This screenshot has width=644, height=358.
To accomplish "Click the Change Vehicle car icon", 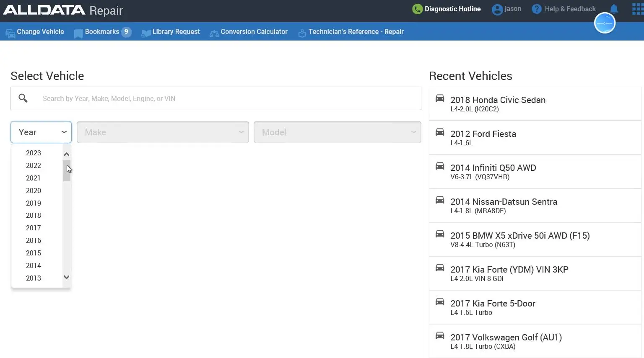I will click(10, 33).
